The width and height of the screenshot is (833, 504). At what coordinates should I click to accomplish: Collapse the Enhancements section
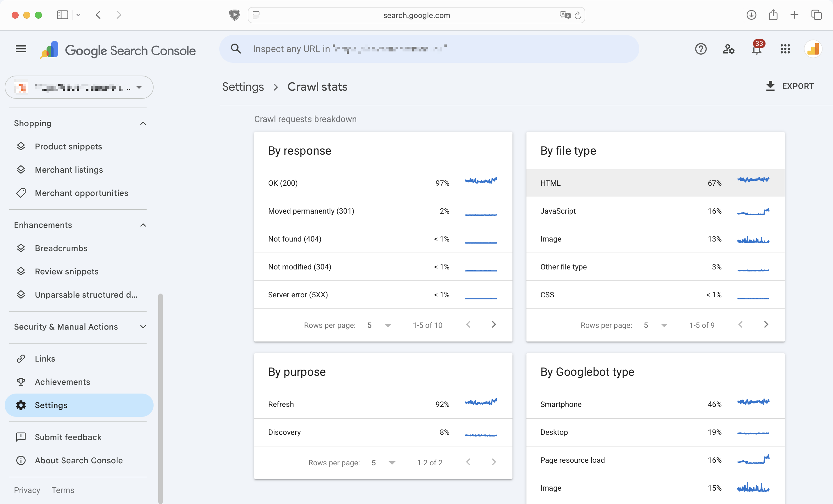tap(143, 225)
